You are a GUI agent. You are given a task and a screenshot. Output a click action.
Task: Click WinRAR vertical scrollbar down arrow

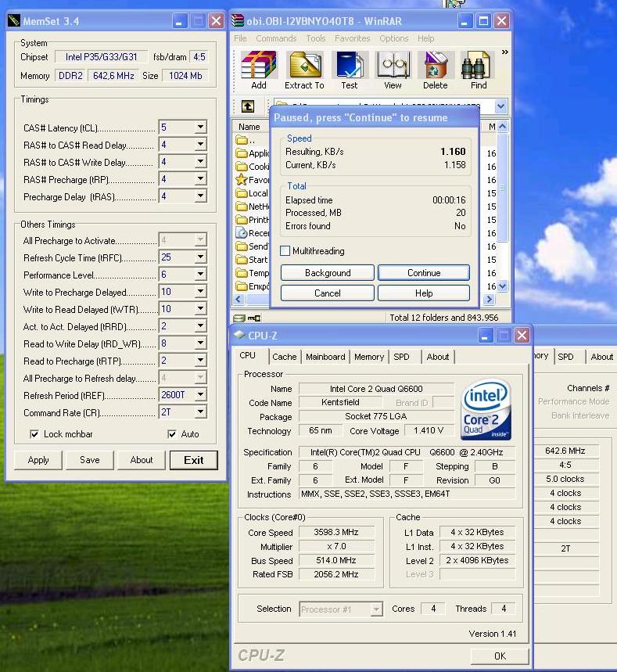pos(503,286)
